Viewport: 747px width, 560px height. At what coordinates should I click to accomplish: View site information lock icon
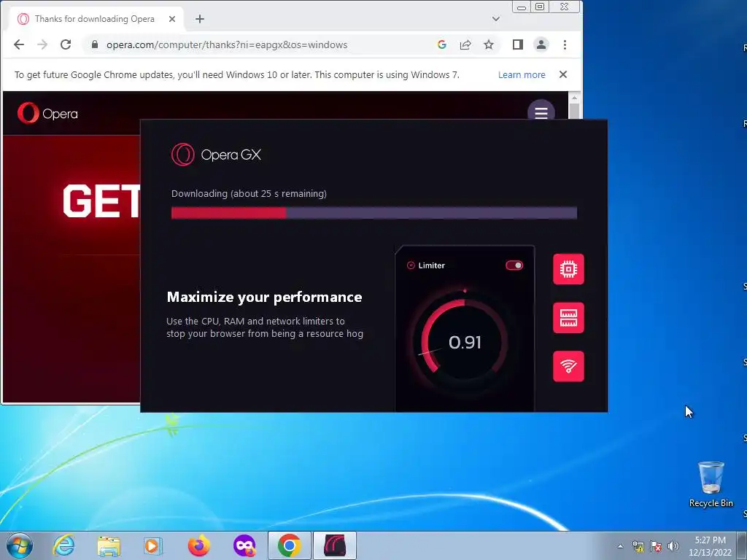pos(95,44)
